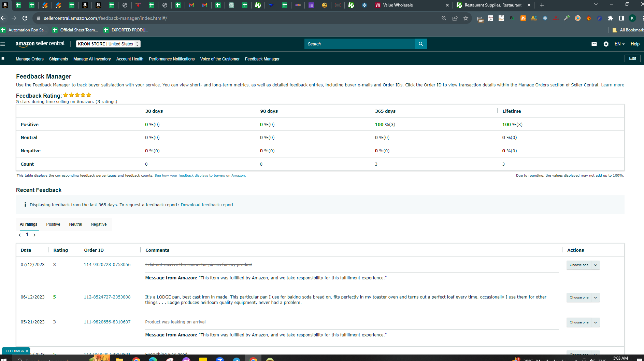
Task: Select the Negative feedback tab
Action: click(x=99, y=224)
